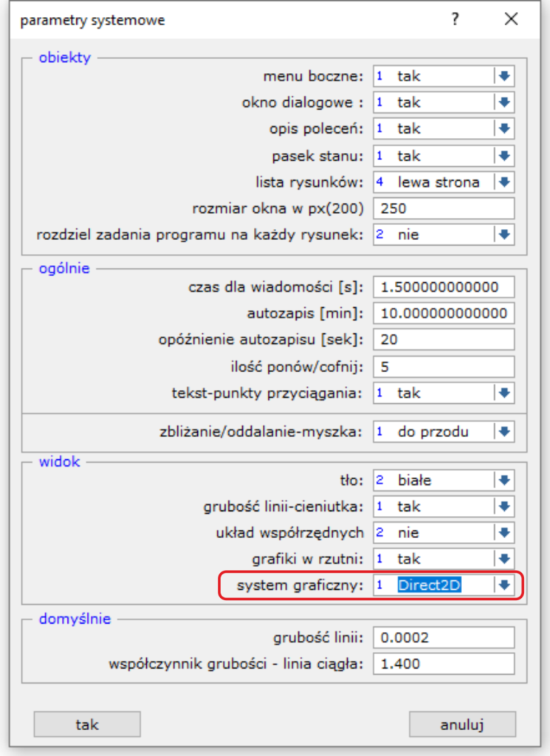The width and height of the screenshot is (550, 756).
Task: Expand the 'pasek stanu' combo box
Action: point(504,156)
